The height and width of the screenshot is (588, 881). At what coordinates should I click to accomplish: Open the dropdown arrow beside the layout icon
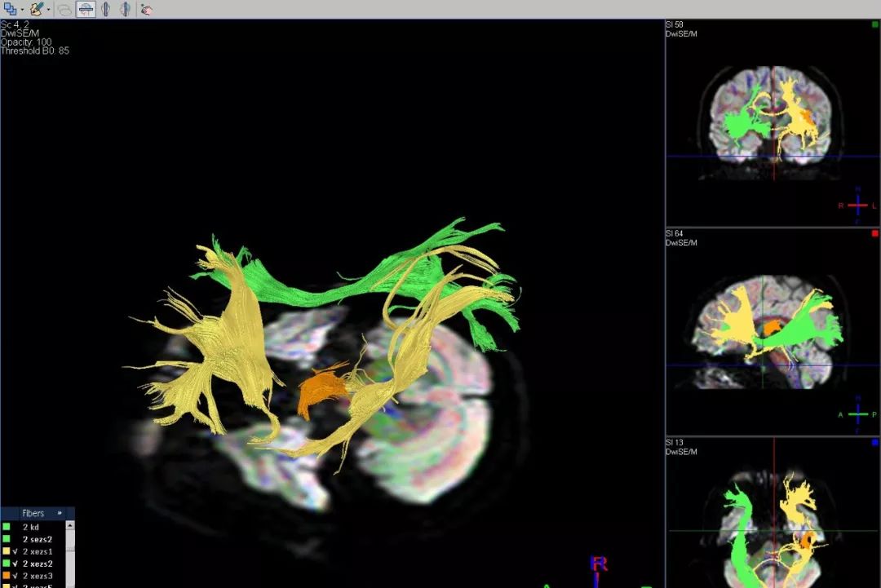click(x=22, y=10)
